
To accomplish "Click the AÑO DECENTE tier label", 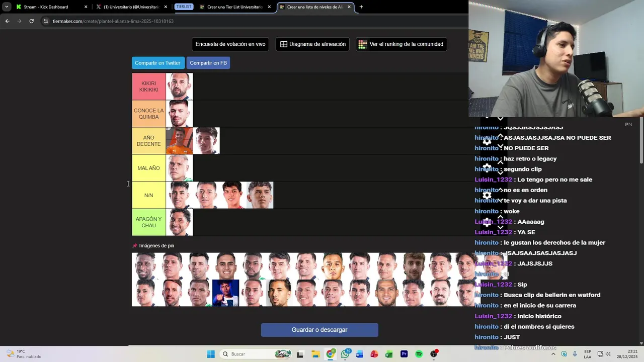I will click(x=149, y=141).
